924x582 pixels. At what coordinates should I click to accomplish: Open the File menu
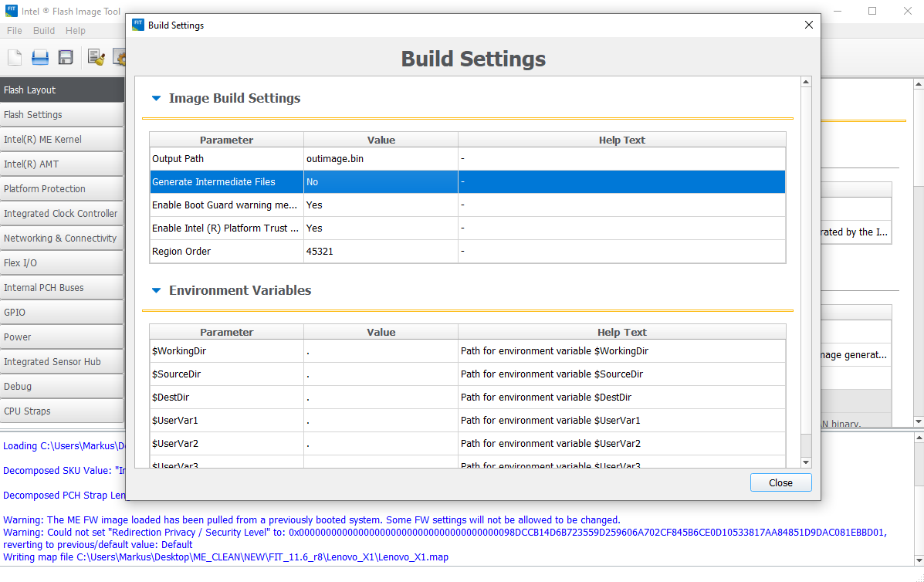pos(15,31)
